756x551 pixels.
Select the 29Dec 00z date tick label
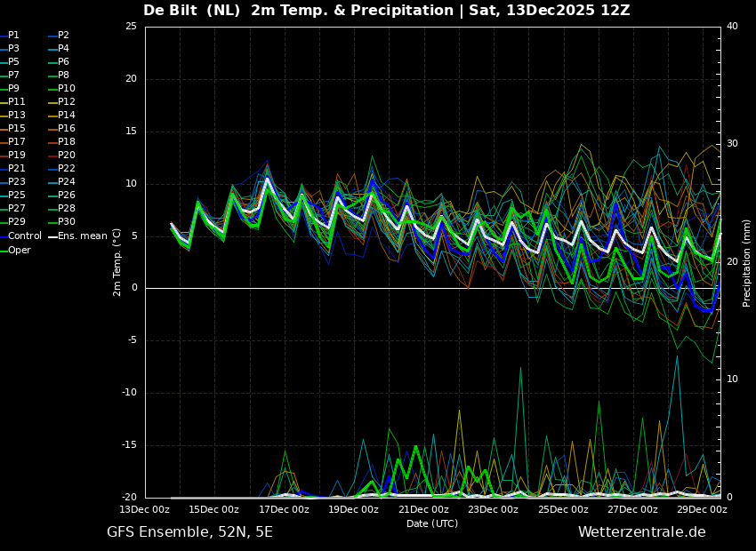coord(703,509)
